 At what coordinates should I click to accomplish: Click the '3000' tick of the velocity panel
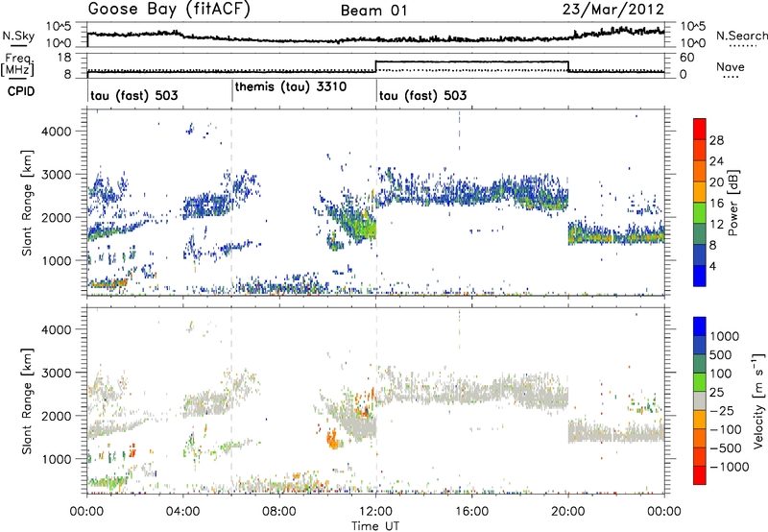click(56, 373)
